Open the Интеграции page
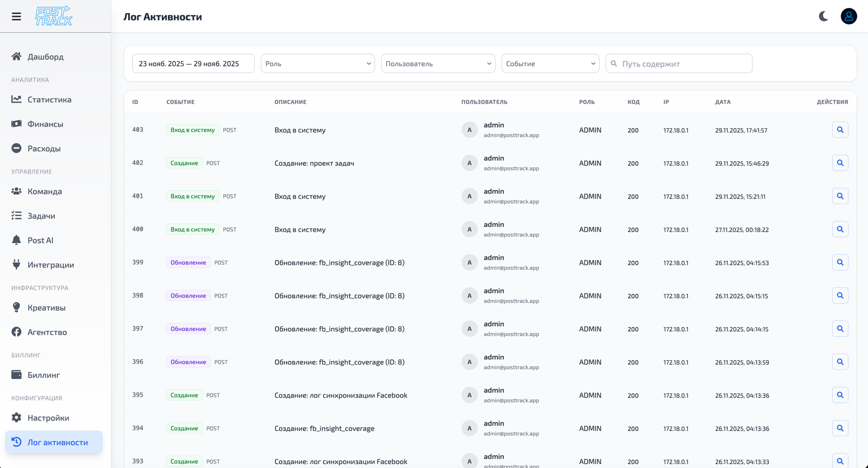This screenshot has width=868, height=468. point(51,265)
